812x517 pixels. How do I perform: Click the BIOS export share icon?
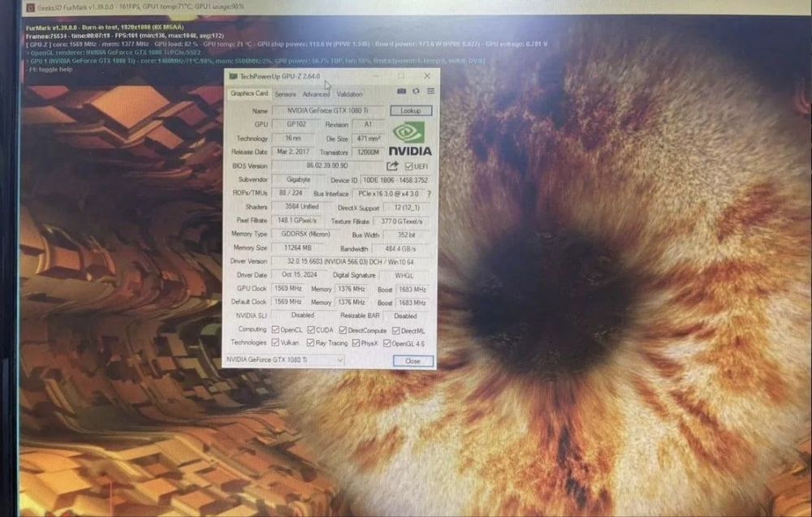(392, 166)
